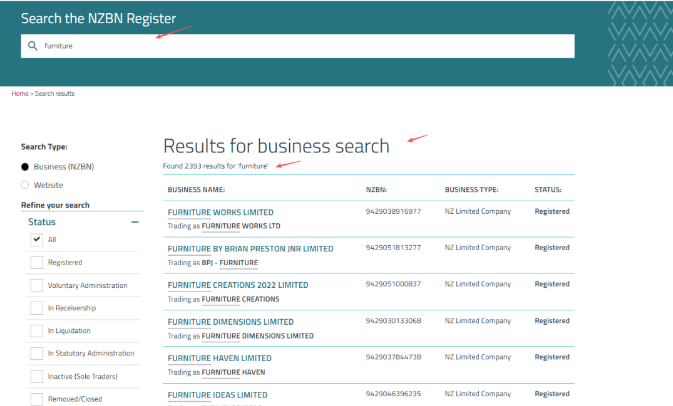Open FURNITURE CREATIONS 2022 LIMITED

coord(235,285)
